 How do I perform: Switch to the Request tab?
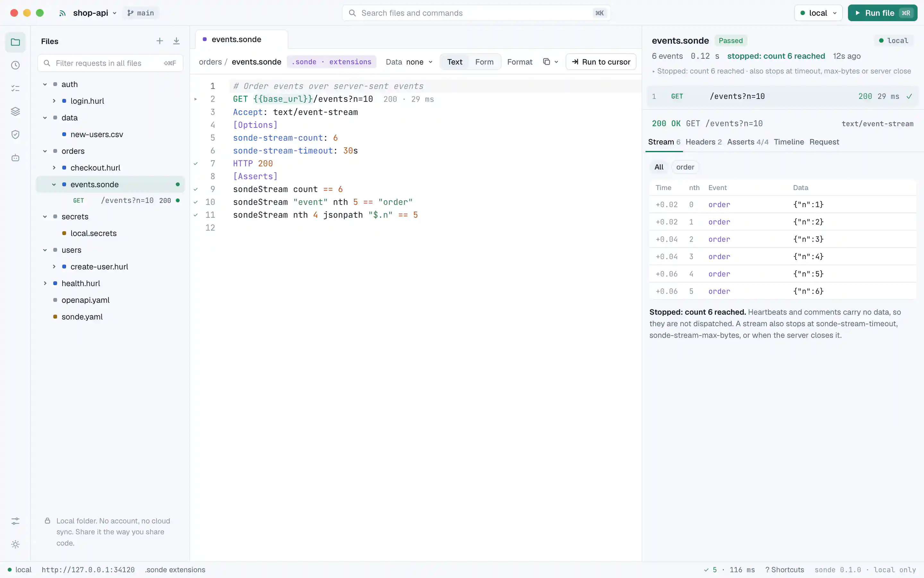pyautogui.click(x=824, y=142)
